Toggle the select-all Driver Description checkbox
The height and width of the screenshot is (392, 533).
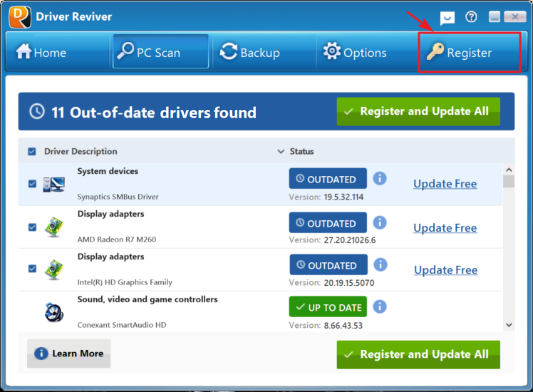(32, 151)
